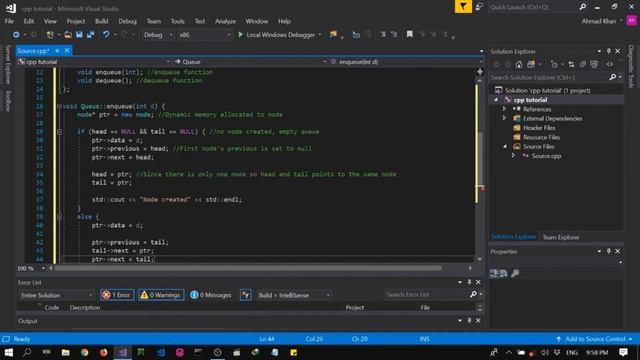
Task: Pin the Source.cpp tab
Action: pos(58,51)
